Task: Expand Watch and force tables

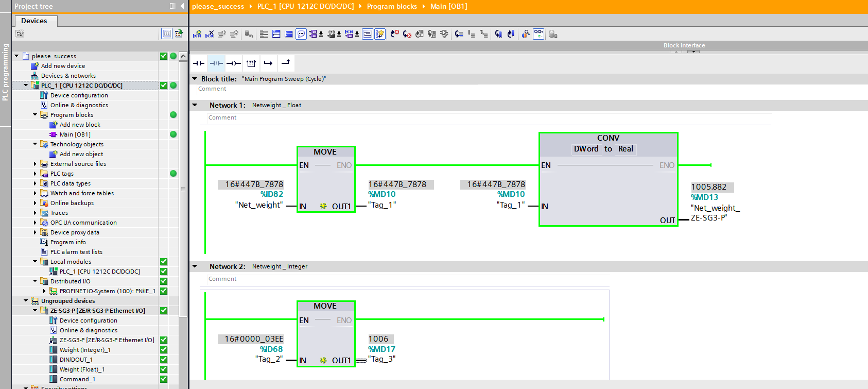Action: (x=35, y=193)
